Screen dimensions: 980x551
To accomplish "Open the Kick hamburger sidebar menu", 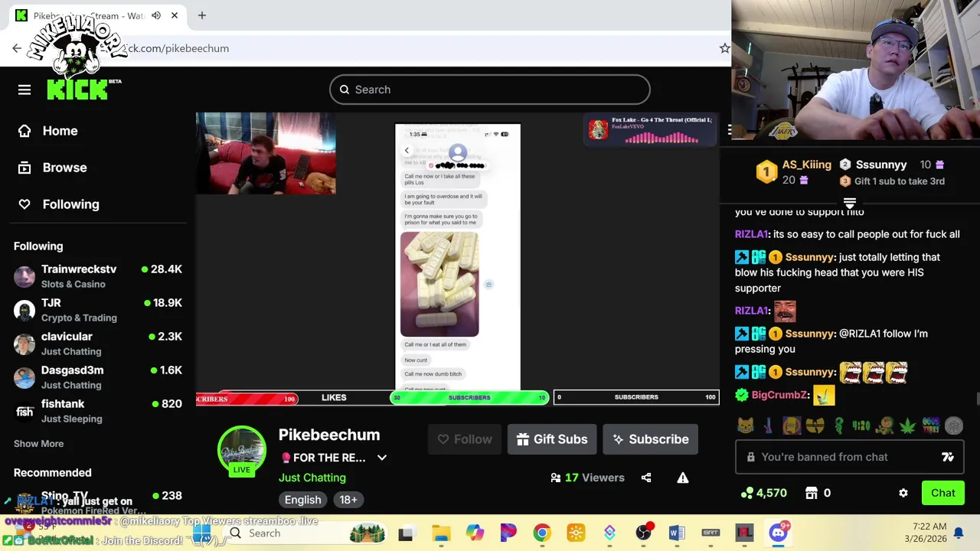I will pos(24,90).
